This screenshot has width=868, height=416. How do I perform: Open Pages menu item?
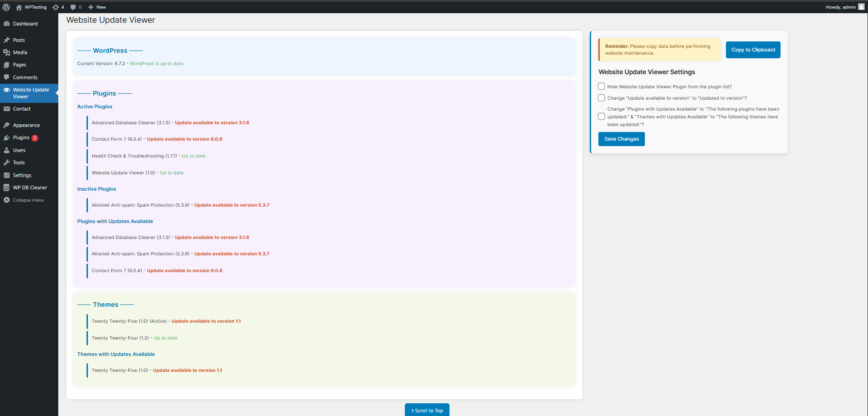29,65
